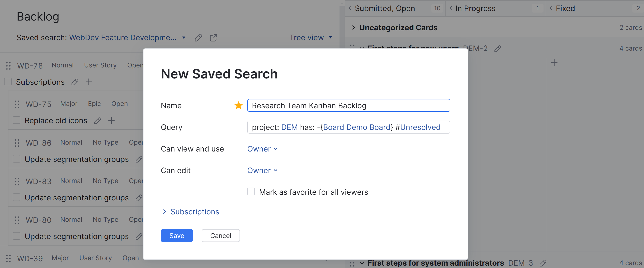
Task: Check the checkbox on 'Replace old icons'
Action: (x=16, y=120)
